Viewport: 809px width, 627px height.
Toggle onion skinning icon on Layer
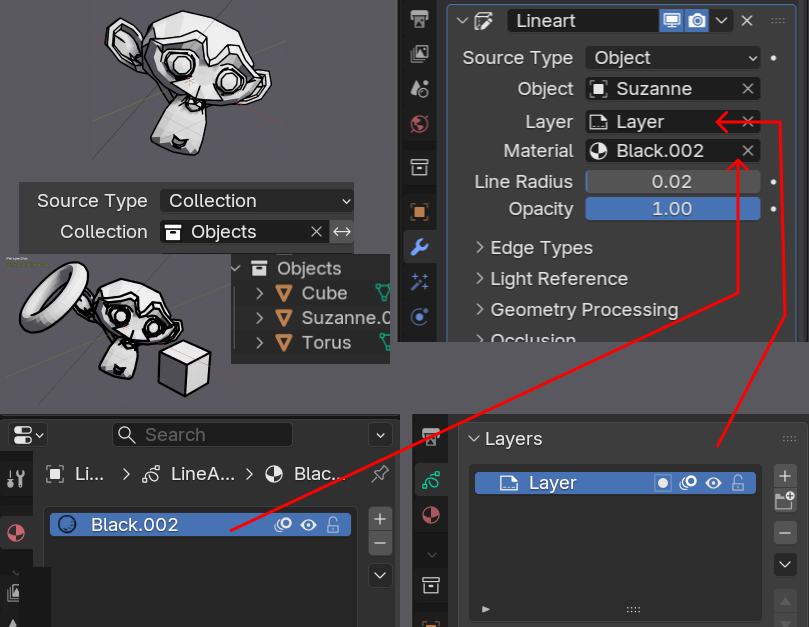(x=688, y=483)
